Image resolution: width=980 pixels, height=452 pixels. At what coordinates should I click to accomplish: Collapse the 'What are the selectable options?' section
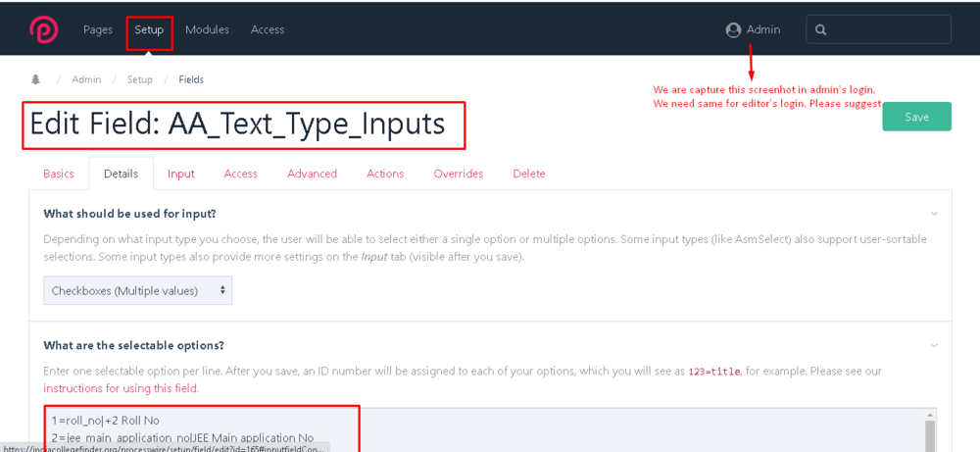pyautogui.click(x=934, y=346)
